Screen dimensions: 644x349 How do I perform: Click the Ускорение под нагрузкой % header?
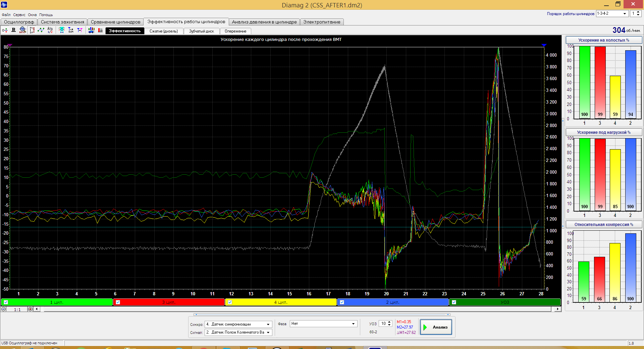coord(604,132)
